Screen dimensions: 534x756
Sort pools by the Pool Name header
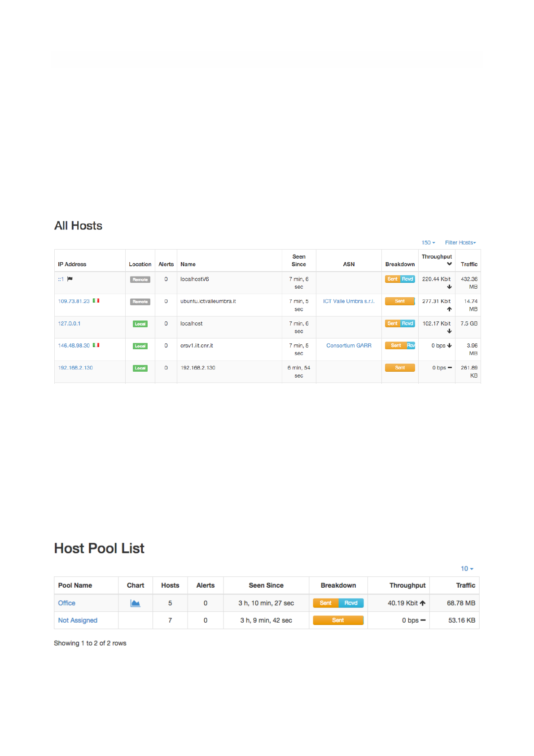pos(75,585)
